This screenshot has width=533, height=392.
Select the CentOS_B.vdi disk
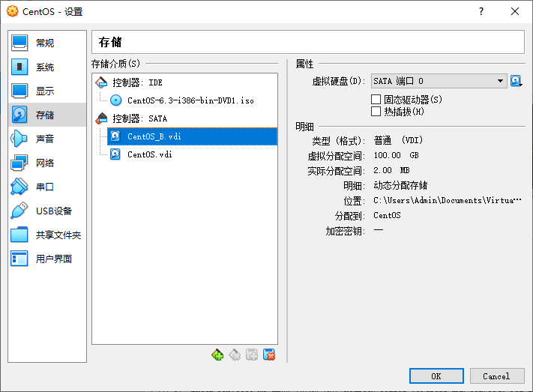[x=193, y=136]
